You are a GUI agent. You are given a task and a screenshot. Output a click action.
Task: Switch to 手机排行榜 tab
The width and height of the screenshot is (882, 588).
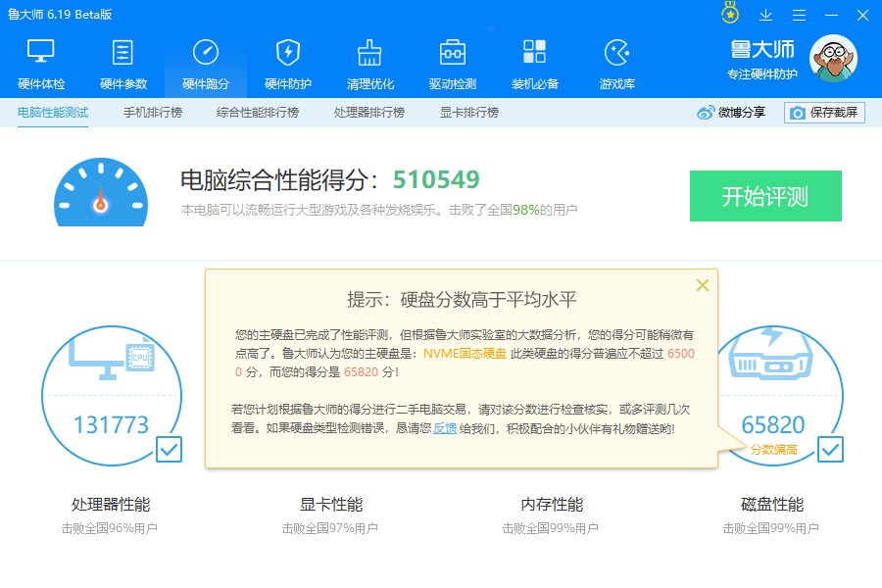[x=153, y=113]
